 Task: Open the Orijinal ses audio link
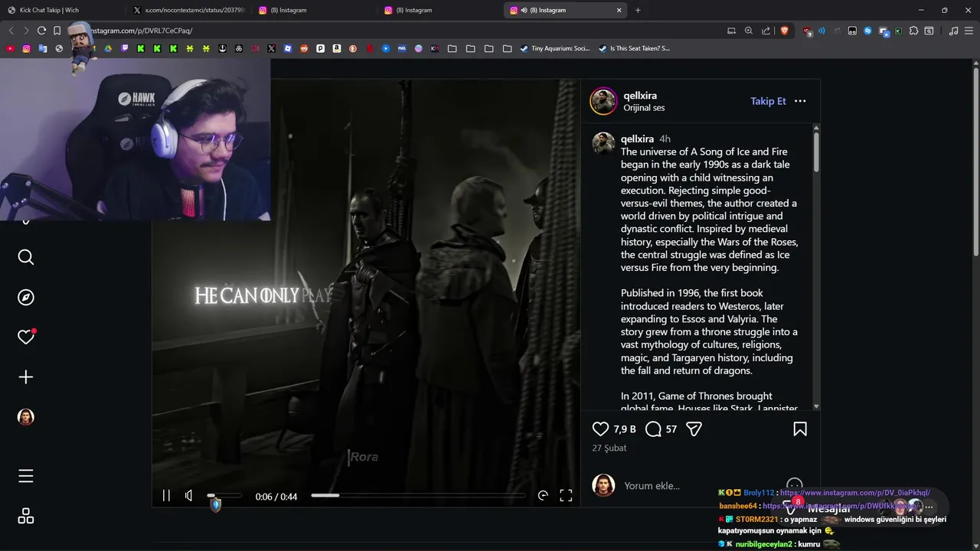pos(644,108)
